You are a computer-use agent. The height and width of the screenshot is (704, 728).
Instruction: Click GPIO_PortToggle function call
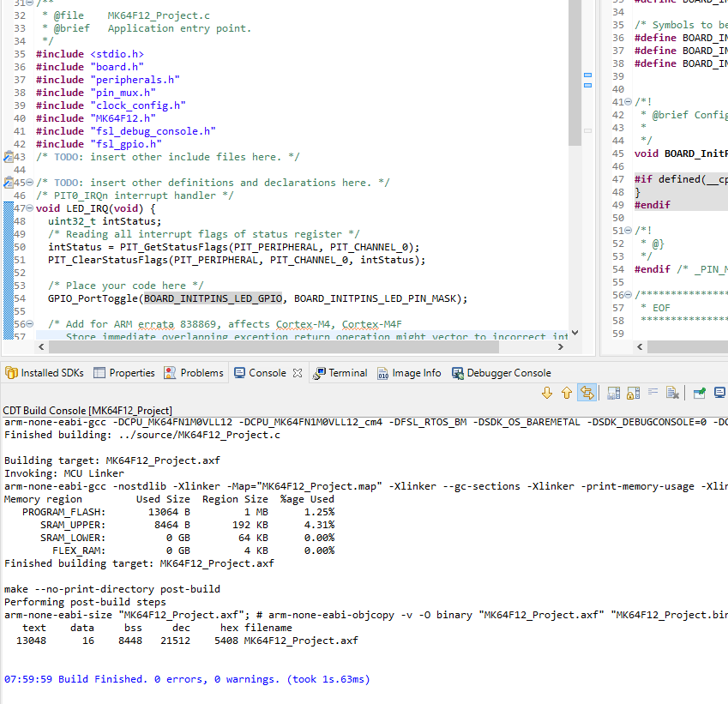[93, 298]
